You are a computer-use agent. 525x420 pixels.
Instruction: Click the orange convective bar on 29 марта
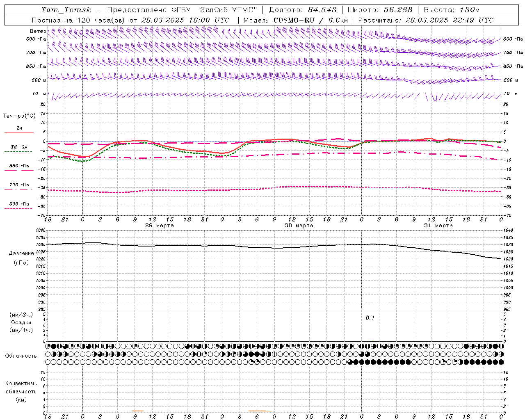[138, 411]
